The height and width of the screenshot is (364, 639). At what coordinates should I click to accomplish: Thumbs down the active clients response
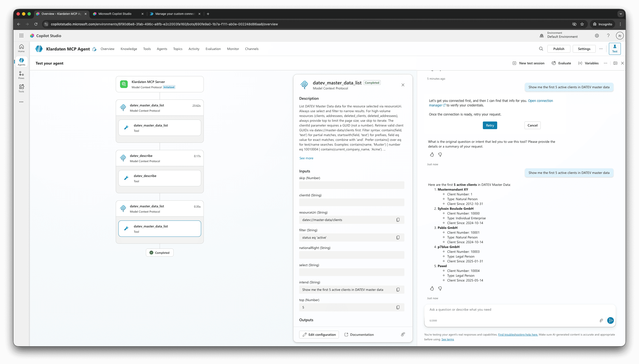coord(440,288)
